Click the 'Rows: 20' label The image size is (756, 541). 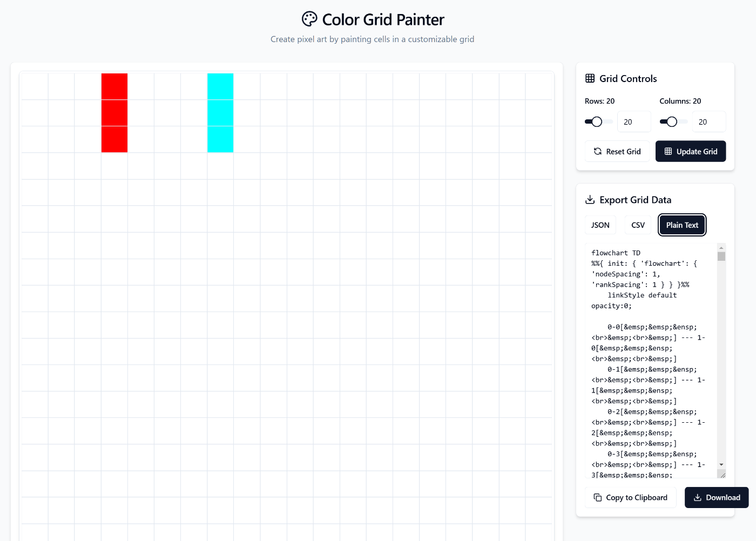pyautogui.click(x=599, y=101)
